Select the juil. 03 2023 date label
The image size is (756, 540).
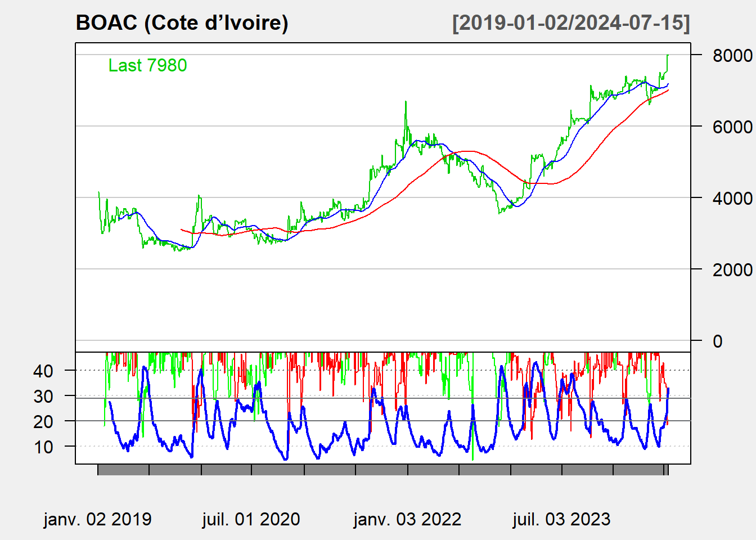pos(561,519)
